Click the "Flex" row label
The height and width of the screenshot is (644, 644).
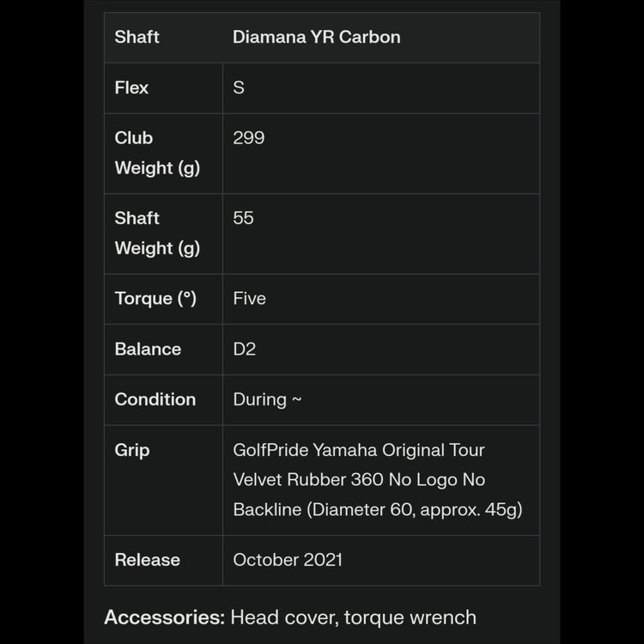point(131,88)
